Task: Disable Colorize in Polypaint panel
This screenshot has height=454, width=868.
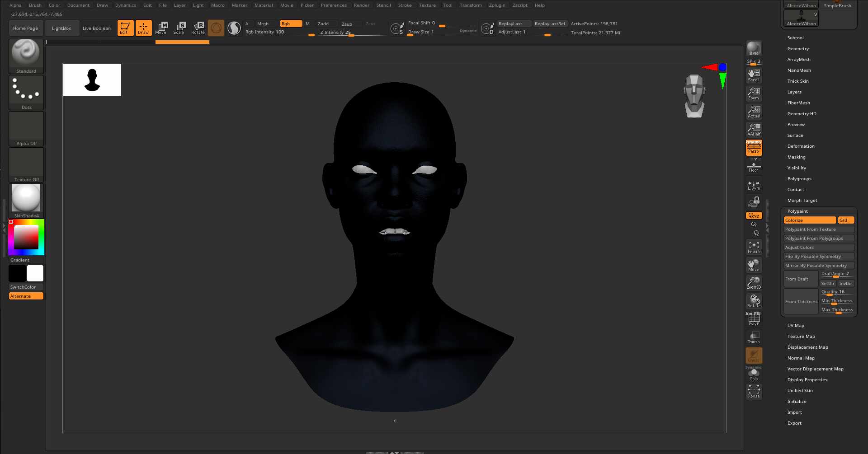Action: [809, 220]
